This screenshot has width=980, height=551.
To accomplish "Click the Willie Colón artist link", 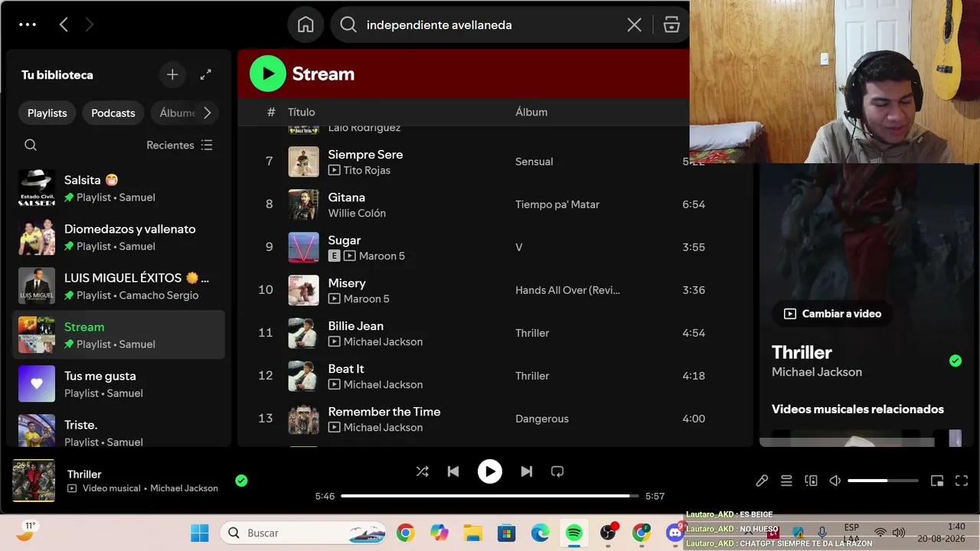I will click(x=357, y=213).
